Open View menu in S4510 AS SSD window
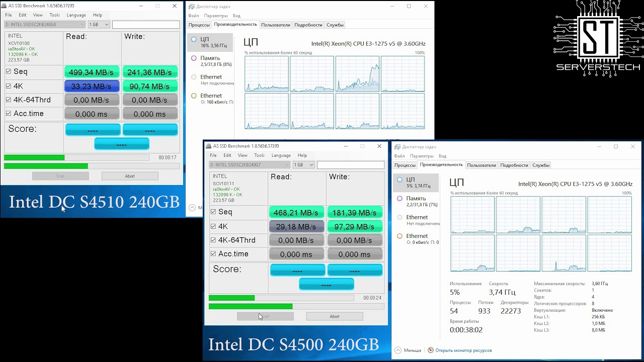This screenshot has height=362, width=644. pos(38,15)
